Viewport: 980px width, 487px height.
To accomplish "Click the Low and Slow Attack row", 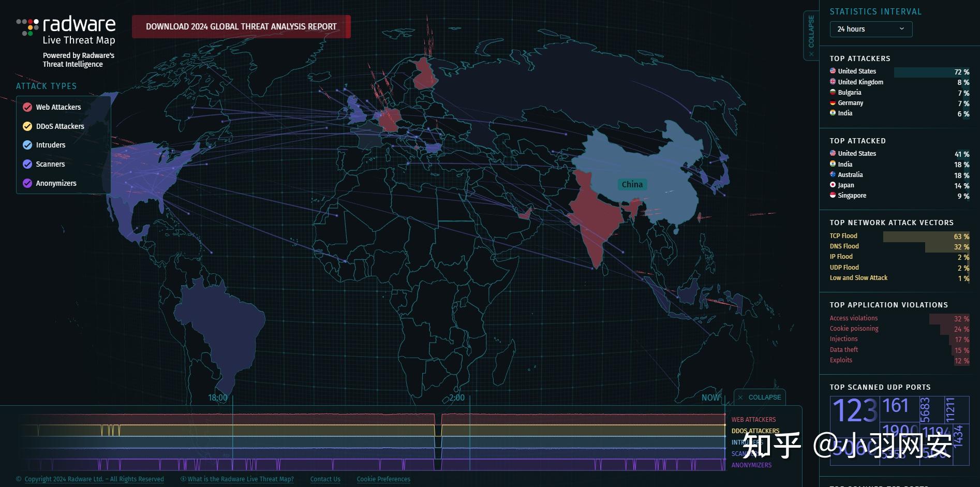I will 899,278.
